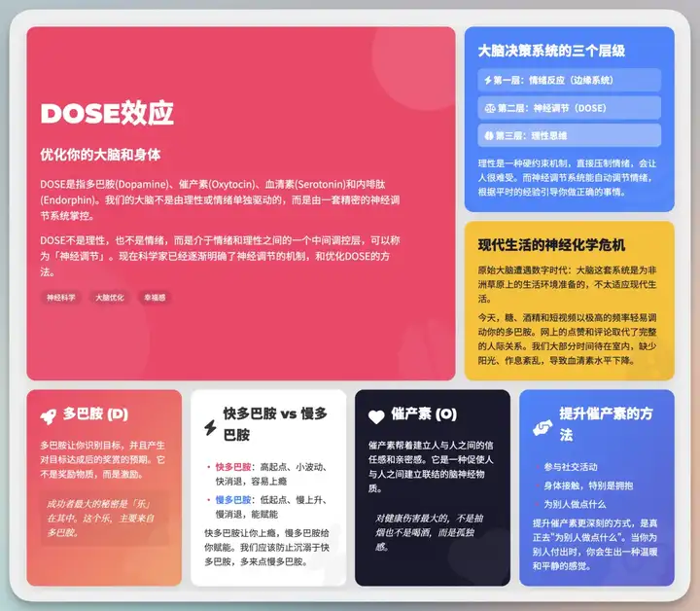700x611 pixels.
Task: Click the 第一层：情绪反应（边缘系统）row
Action: (569, 81)
